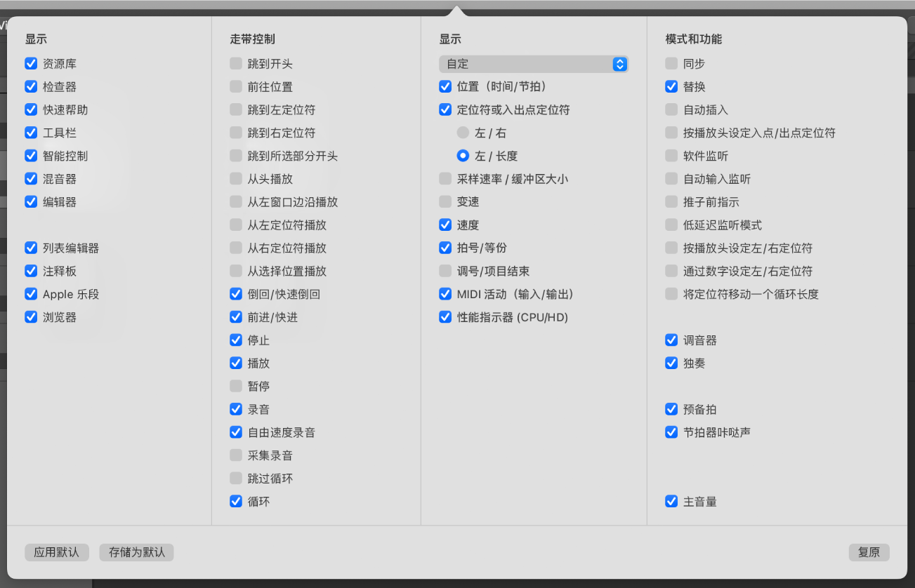Viewport: 915px width, 588px height.
Task: Uncheck 定位符或入出点定位符 checkbox
Action: point(445,110)
